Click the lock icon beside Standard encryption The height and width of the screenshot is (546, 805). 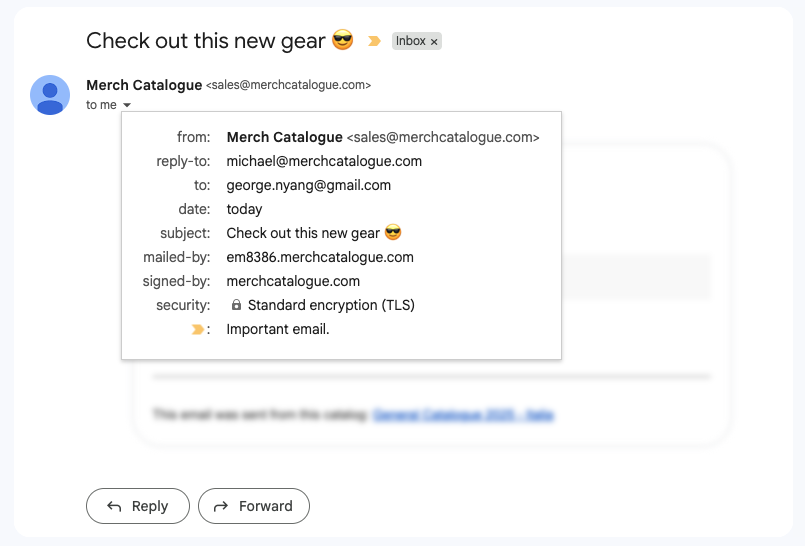point(236,305)
